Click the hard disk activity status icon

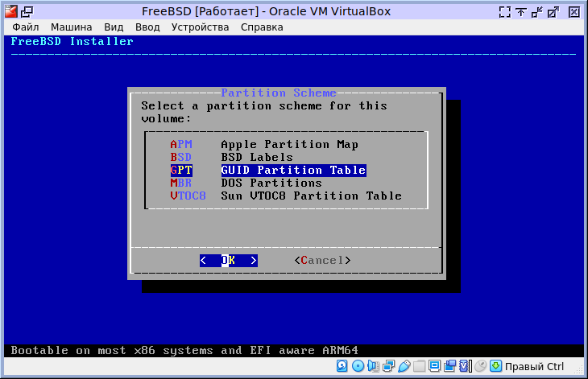point(342,366)
